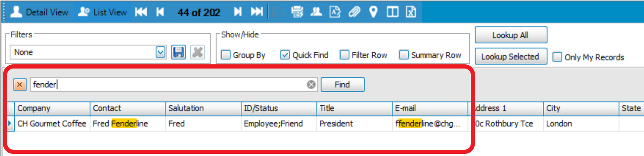Go to previous record arrow
644x156 pixels.
(160, 12)
